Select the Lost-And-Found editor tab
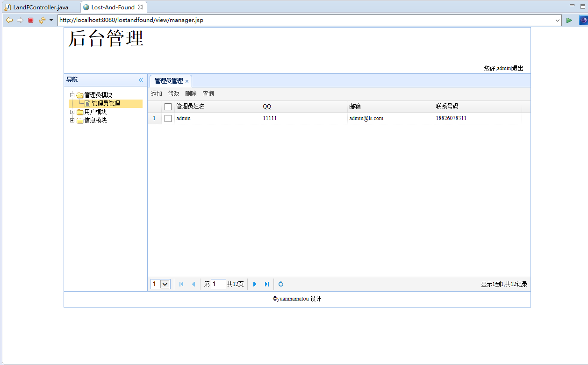588x365 pixels. pyautogui.click(x=113, y=7)
